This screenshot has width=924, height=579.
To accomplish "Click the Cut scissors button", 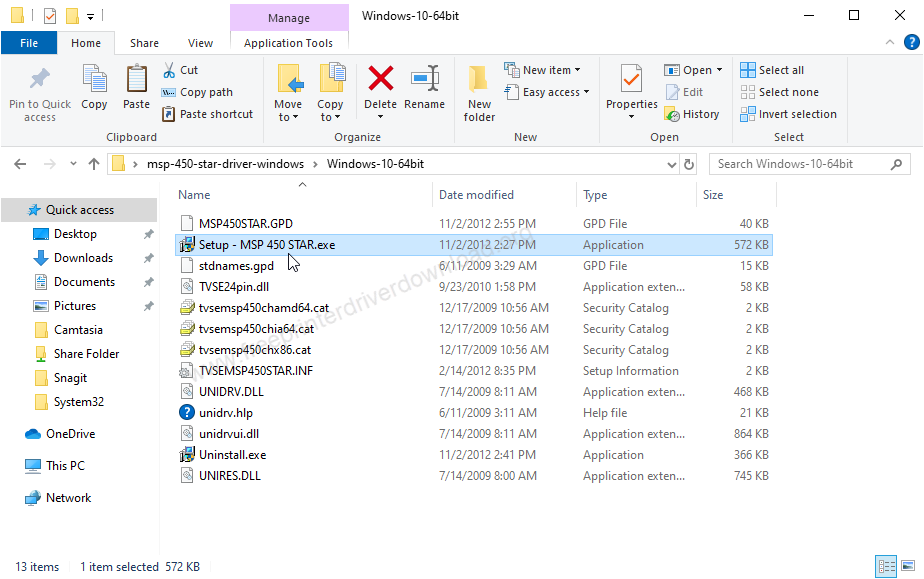I will (x=180, y=70).
